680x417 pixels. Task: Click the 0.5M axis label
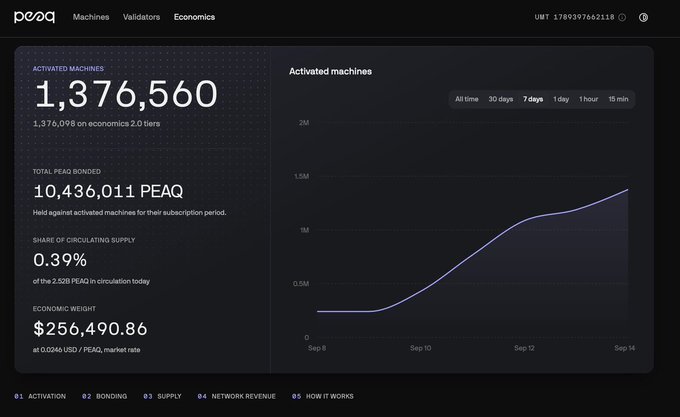point(301,284)
